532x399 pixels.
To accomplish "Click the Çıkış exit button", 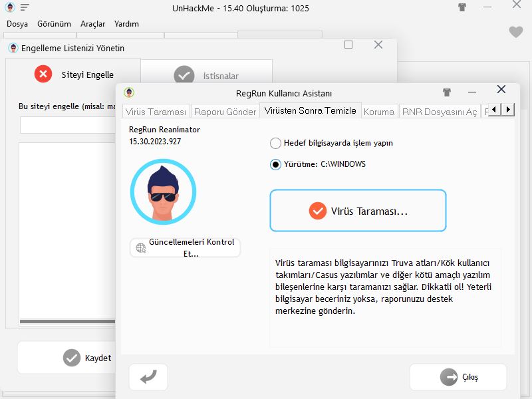I will tap(458, 377).
